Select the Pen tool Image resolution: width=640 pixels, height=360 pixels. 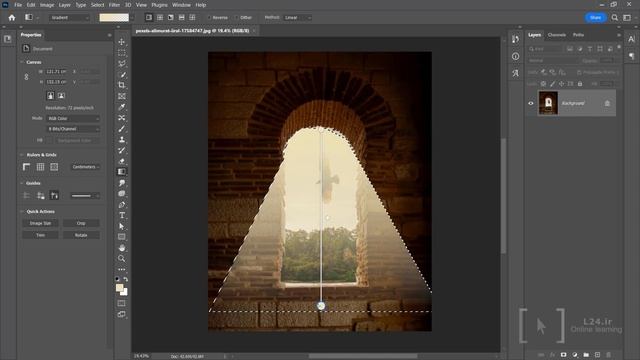tap(122, 204)
